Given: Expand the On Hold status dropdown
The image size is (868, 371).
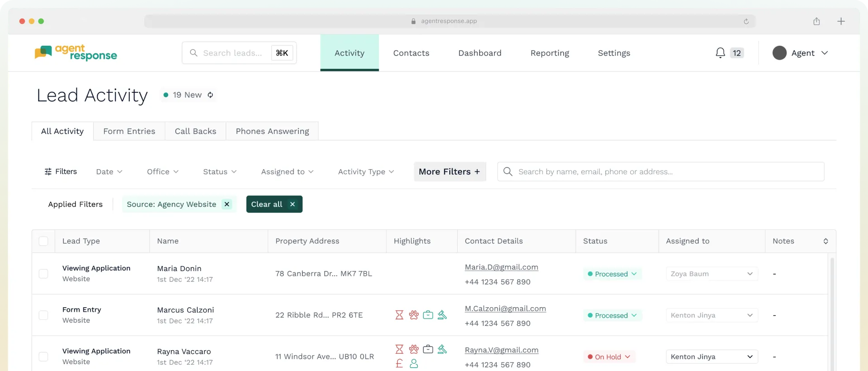Looking at the screenshot, I should coord(609,357).
